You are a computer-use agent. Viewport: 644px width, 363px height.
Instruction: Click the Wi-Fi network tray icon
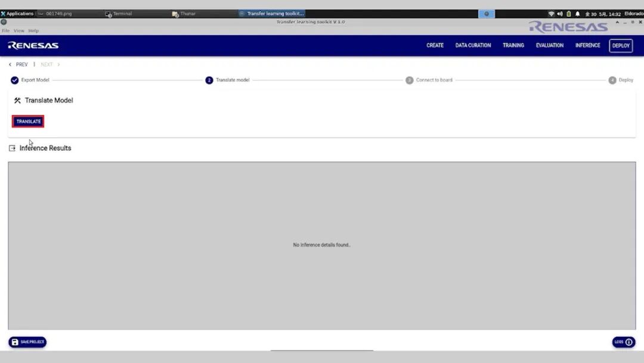click(x=551, y=14)
